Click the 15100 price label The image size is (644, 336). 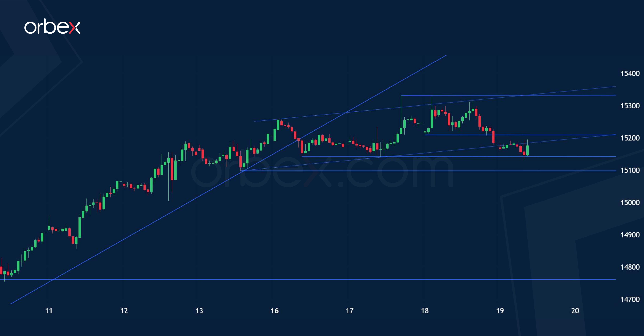[630, 170]
